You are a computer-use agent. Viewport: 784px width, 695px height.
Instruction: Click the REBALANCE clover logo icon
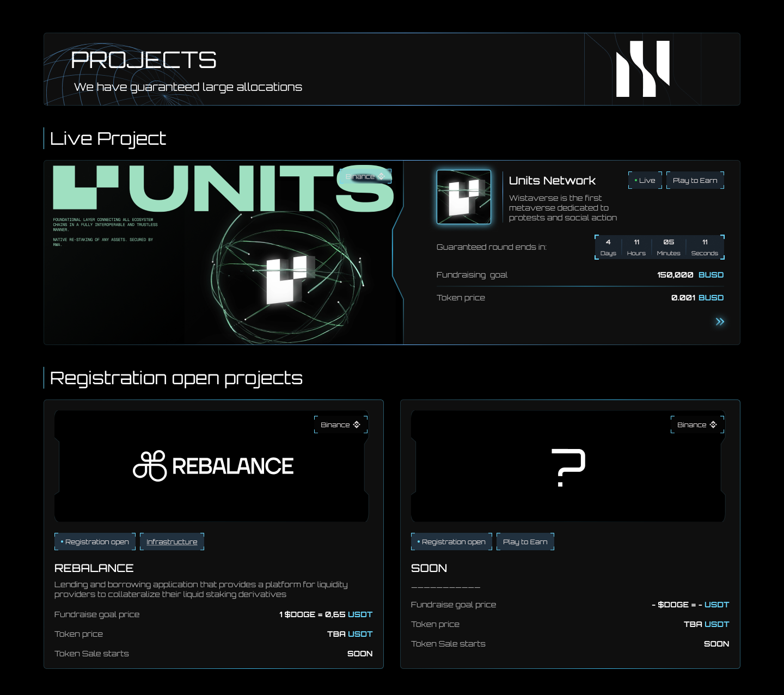pyautogui.click(x=150, y=466)
